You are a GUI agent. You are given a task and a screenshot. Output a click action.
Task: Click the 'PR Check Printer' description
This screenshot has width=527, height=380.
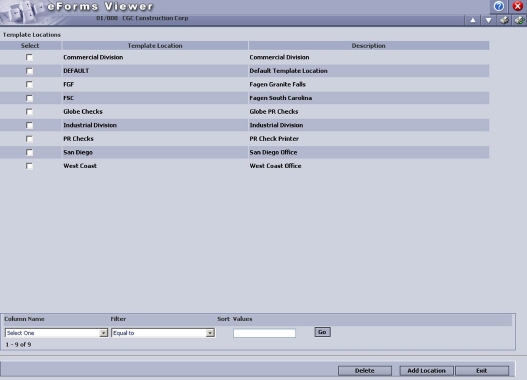point(274,139)
